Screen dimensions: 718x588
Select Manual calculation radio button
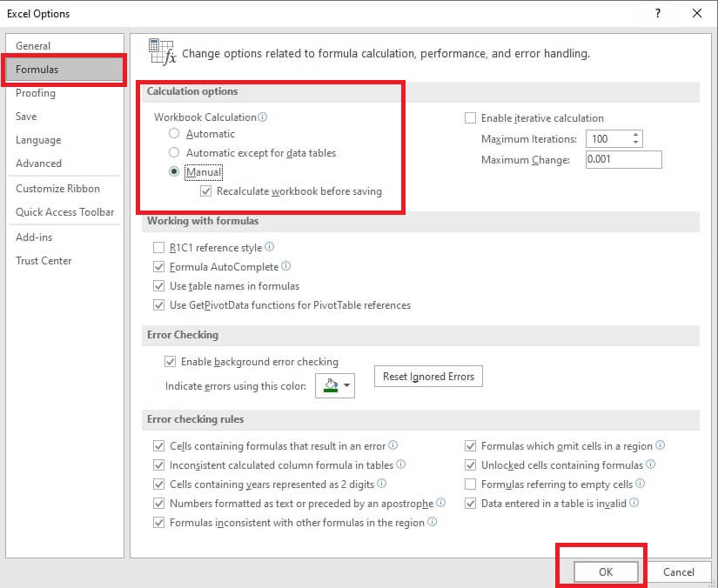174,171
